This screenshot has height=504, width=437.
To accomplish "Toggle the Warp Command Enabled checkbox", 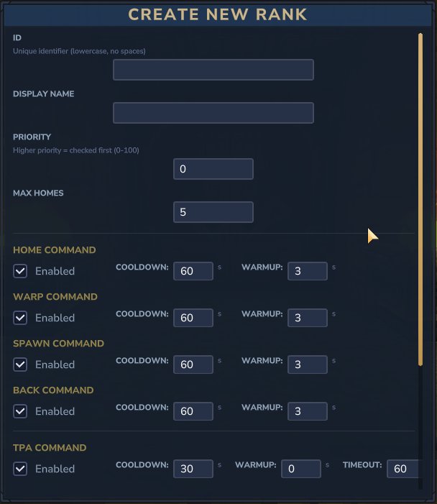I will point(20,318).
